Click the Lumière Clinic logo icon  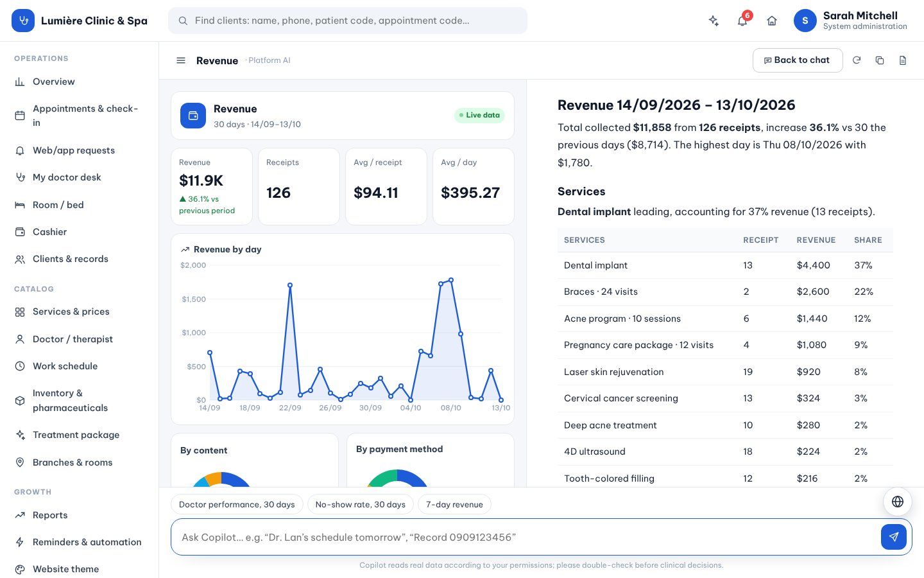(23, 21)
